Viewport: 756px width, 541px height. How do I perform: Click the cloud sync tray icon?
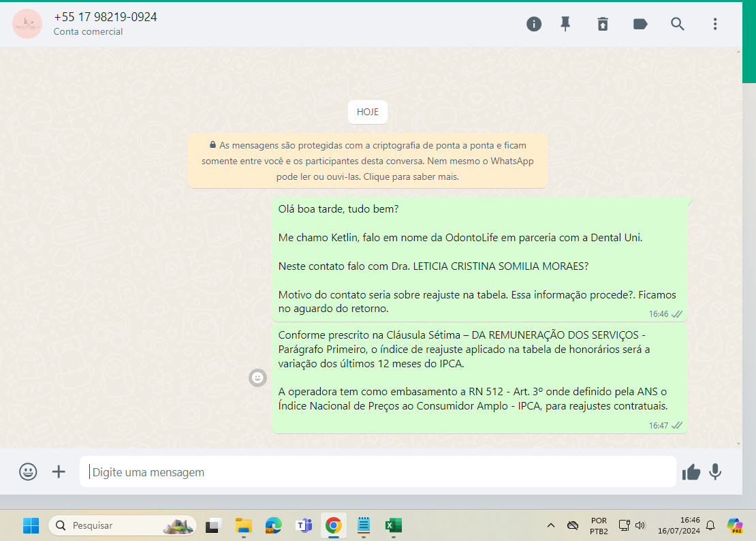point(572,525)
